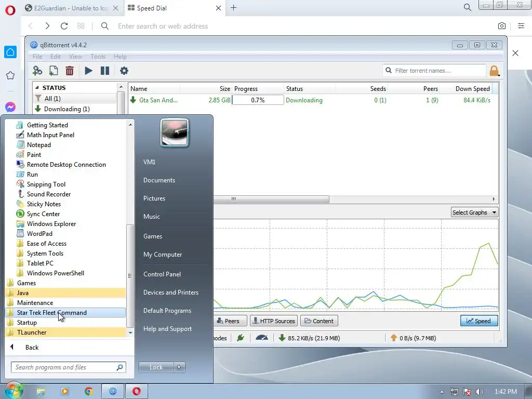
Task: Open qBittorrent options gear icon
Action: (124, 71)
